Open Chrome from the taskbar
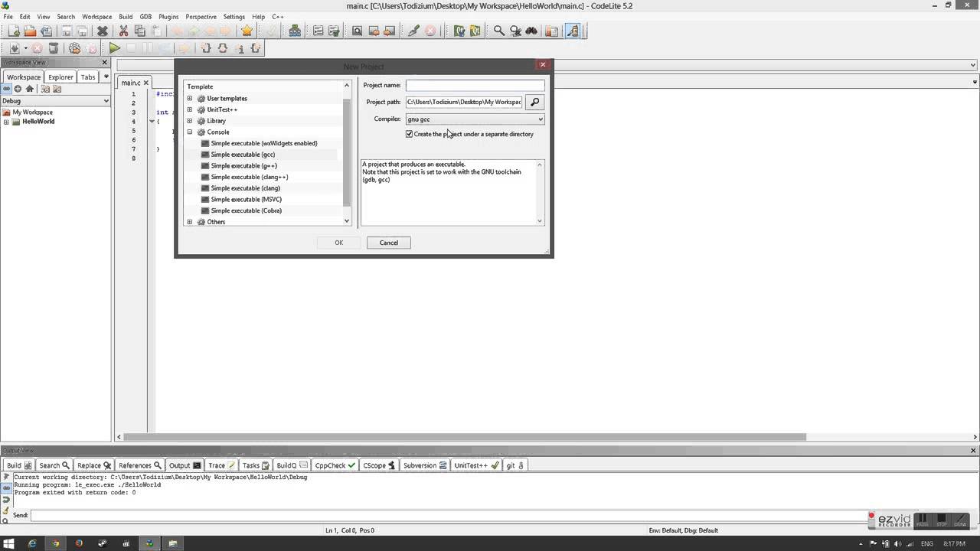The width and height of the screenshot is (980, 551). 55,543
